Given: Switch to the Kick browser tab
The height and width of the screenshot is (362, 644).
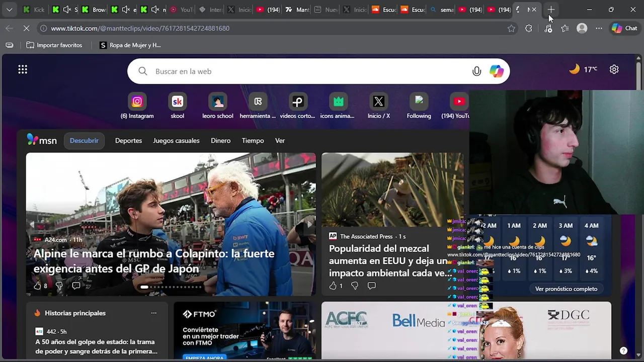Looking at the screenshot, I should pyautogui.click(x=34, y=10).
